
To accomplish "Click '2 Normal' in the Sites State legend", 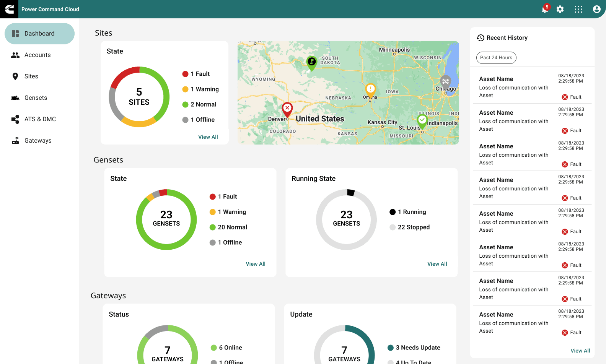I will (x=204, y=104).
